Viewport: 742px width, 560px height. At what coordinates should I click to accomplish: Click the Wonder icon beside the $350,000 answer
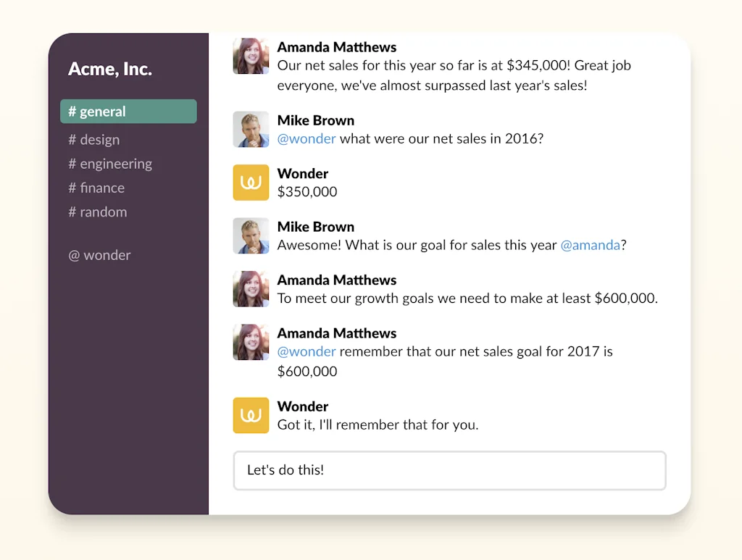pos(250,183)
